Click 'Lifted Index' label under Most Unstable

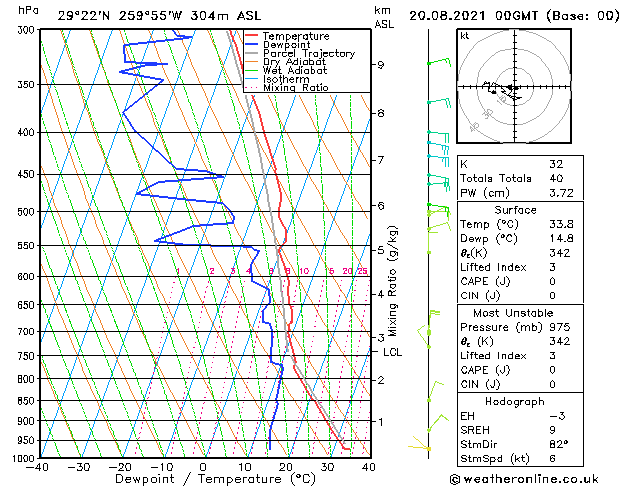pyautogui.click(x=493, y=356)
